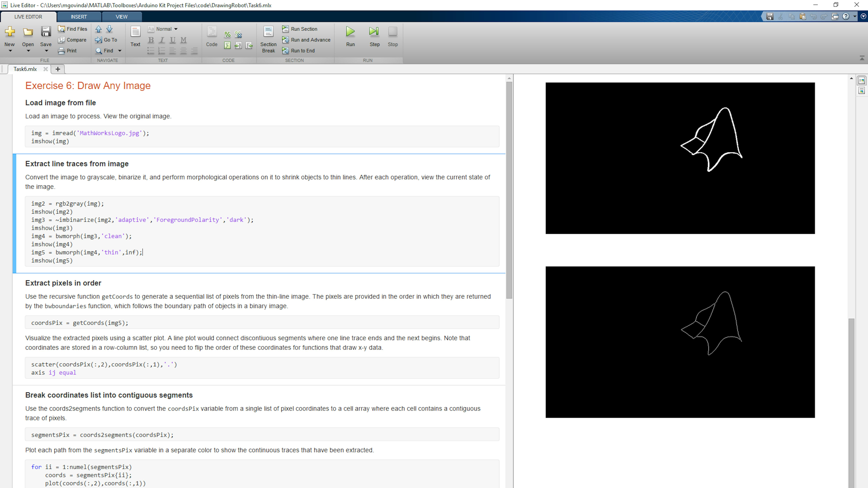Click Run Section
Viewport: 868px width, 488px height.
click(300, 29)
